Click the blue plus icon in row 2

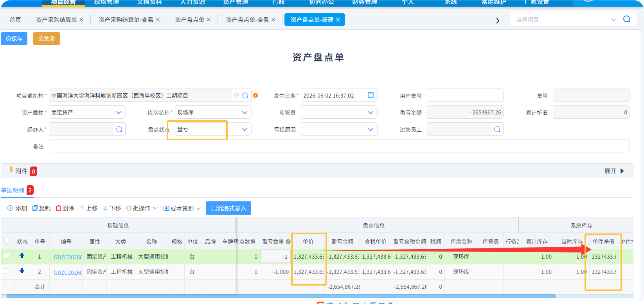22,271
